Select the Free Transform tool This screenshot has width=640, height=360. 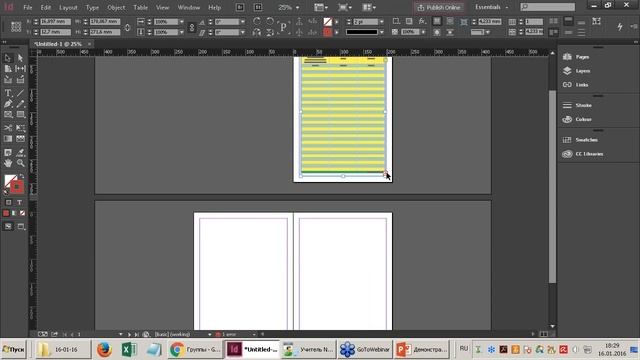click(20, 128)
